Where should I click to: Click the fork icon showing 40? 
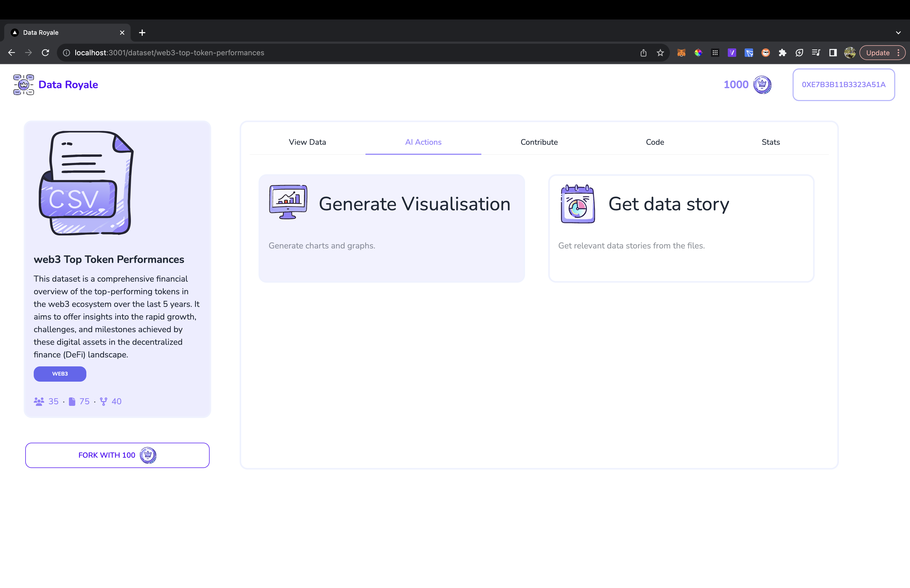click(103, 401)
